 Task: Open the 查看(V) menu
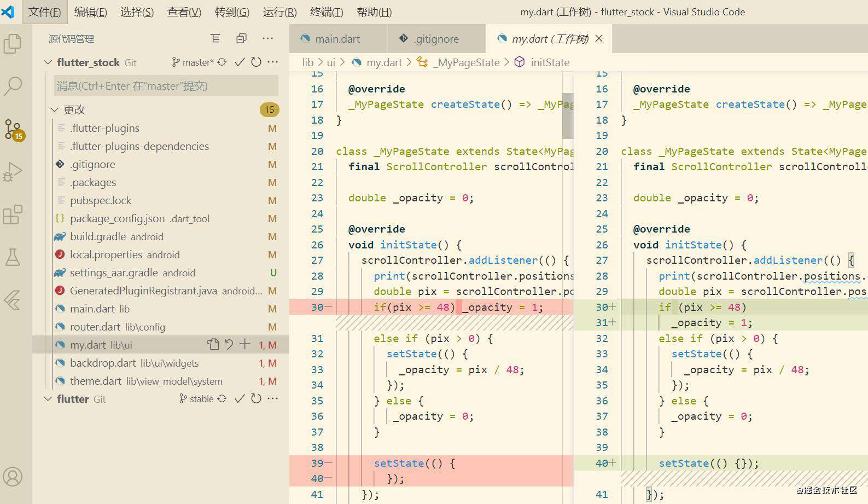tap(184, 11)
